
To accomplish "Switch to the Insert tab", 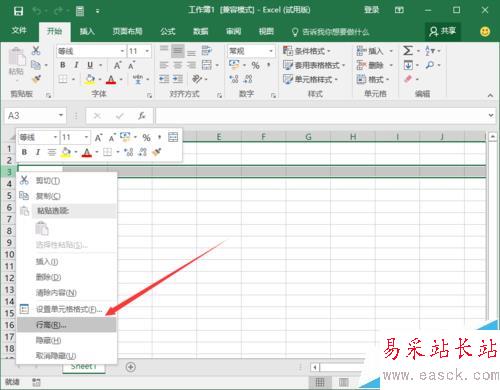I will pyautogui.click(x=87, y=32).
